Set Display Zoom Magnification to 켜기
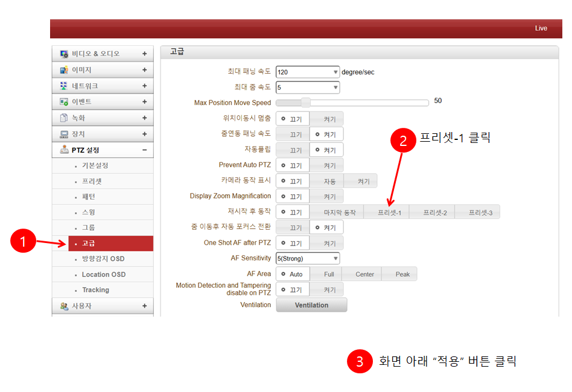 pyautogui.click(x=326, y=196)
